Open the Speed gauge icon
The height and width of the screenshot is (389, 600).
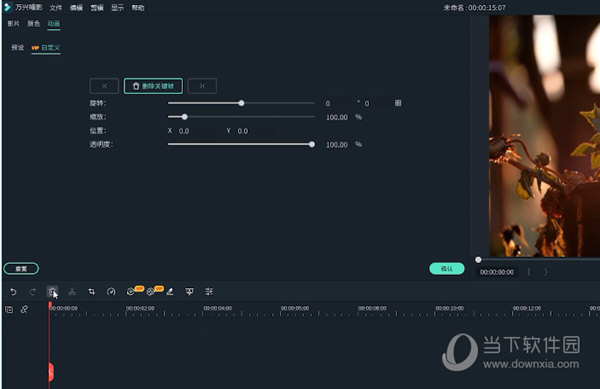point(111,292)
